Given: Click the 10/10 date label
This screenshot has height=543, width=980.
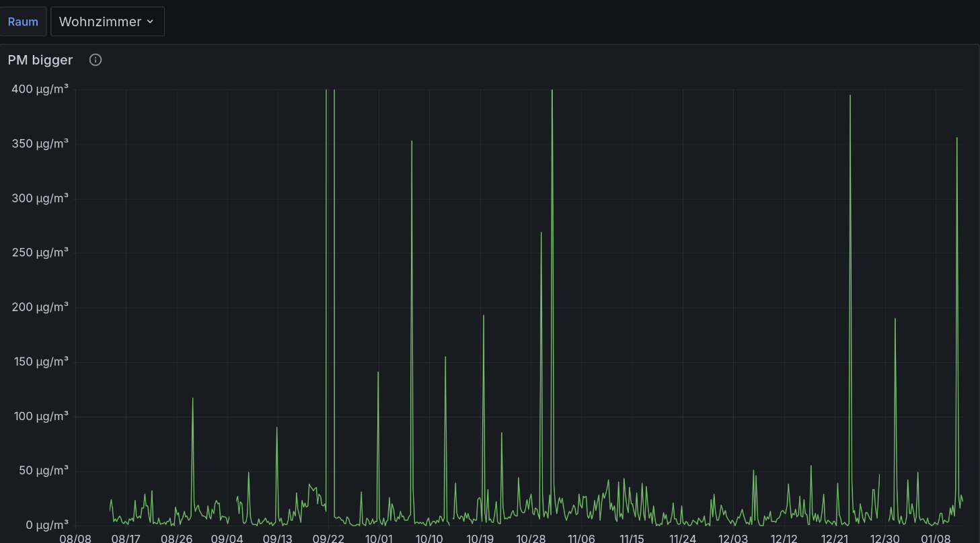Looking at the screenshot, I should pos(430,539).
